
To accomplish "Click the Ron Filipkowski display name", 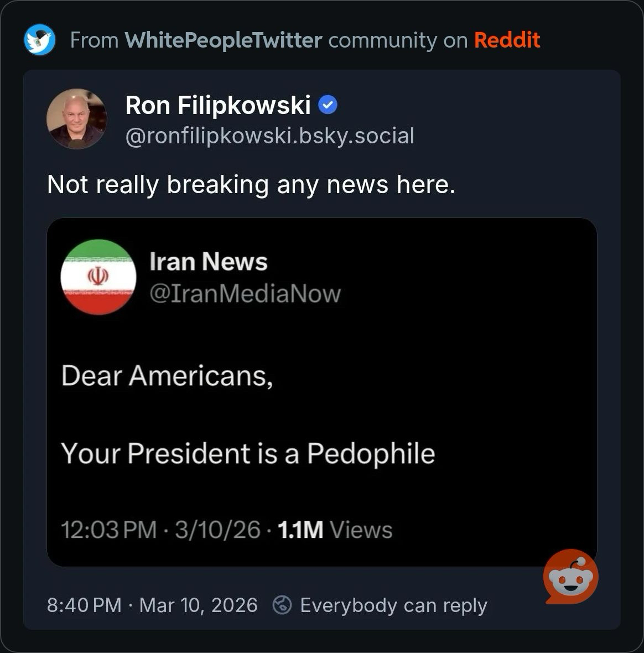I will (x=218, y=105).
